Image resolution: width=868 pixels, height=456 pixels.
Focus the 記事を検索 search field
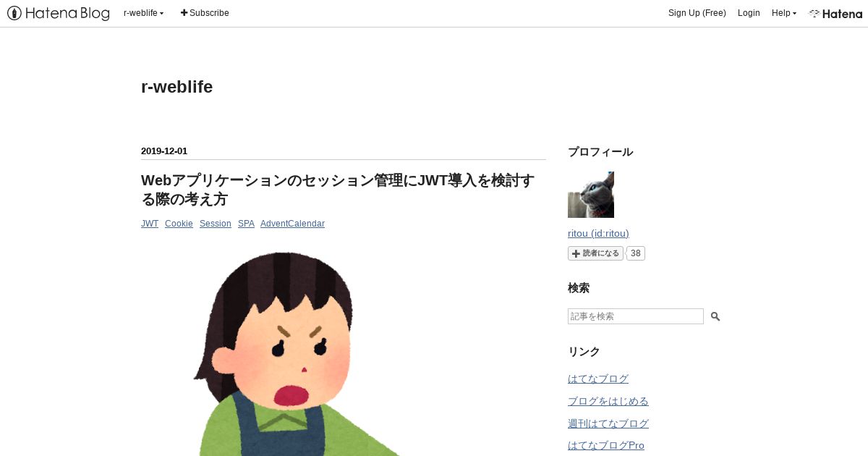(x=636, y=316)
